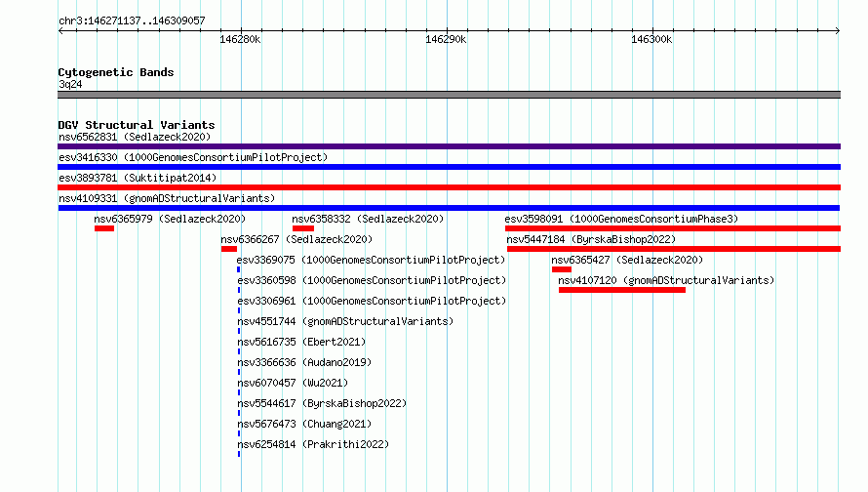This screenshot has height=492, width=868.
Task: Click the nsv3366636 (Audano2019) label
Action: click(304, 362)
